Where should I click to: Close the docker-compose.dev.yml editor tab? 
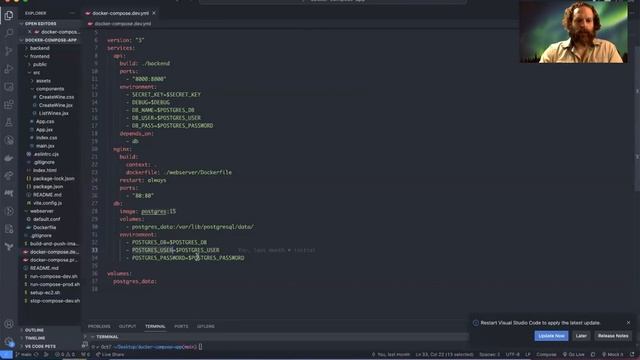154,13
